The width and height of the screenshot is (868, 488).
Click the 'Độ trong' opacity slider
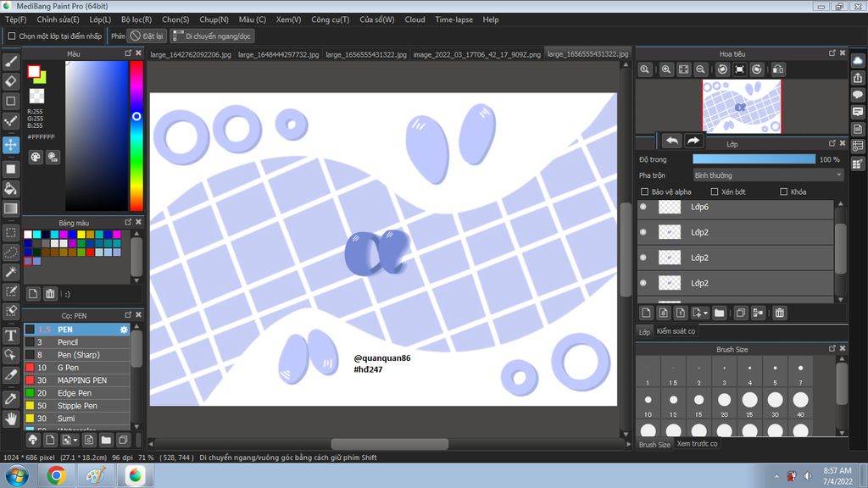coord(754,159)
